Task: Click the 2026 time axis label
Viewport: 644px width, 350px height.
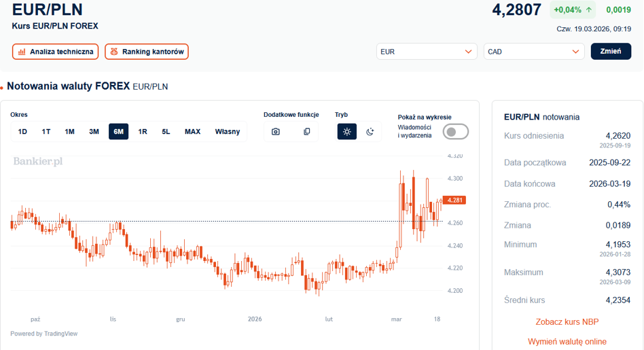Action: click(255, 319)
